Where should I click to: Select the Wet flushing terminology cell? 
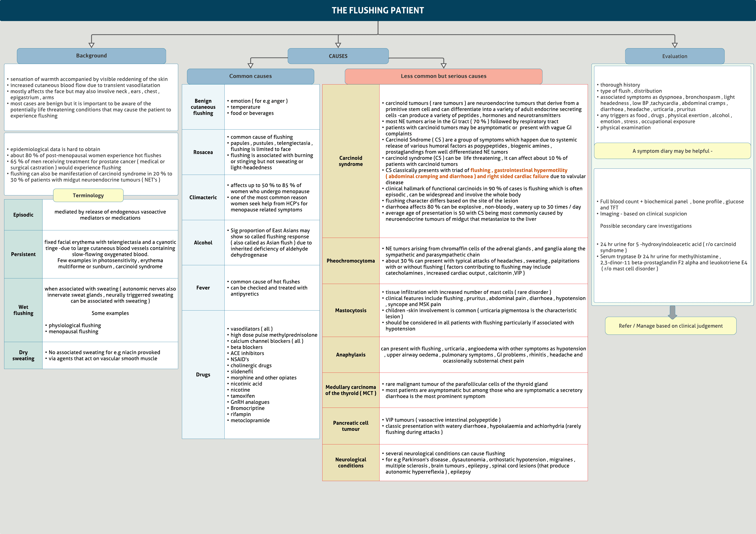[23, 310]
